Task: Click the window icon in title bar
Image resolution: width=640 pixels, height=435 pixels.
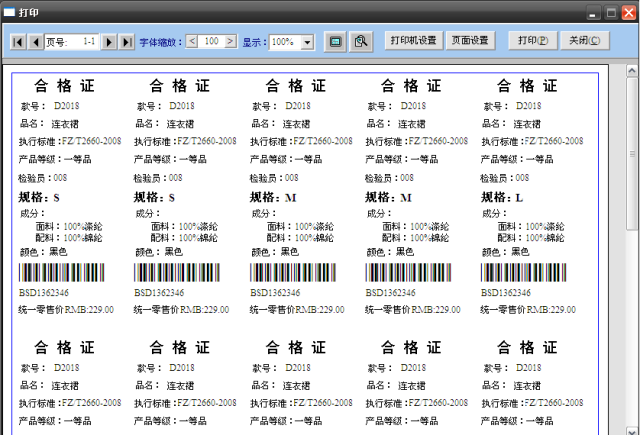Action: (x=10, y=11)
